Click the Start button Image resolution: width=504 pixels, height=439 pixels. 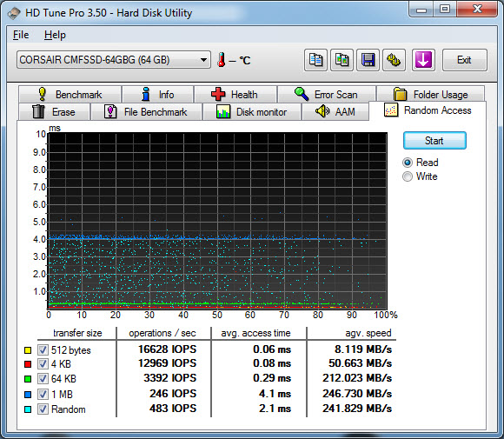pyautogui.click(x=434, y=141)
